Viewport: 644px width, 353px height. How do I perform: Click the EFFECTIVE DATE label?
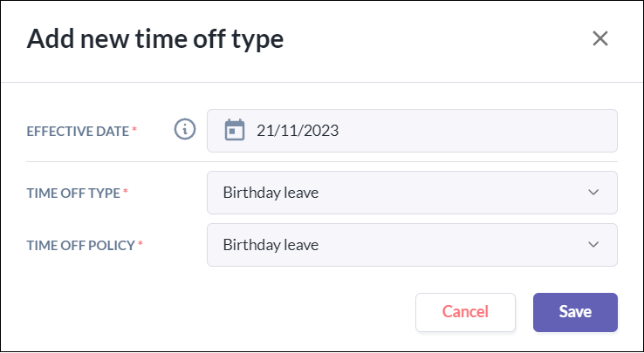tap(78, 131)
